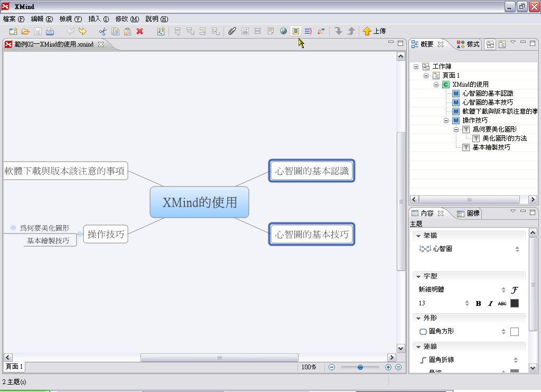The width and height of the screenshot is (541, 392).
Task: Switch to the 圖標 tab
Action: tap(468, 213)
